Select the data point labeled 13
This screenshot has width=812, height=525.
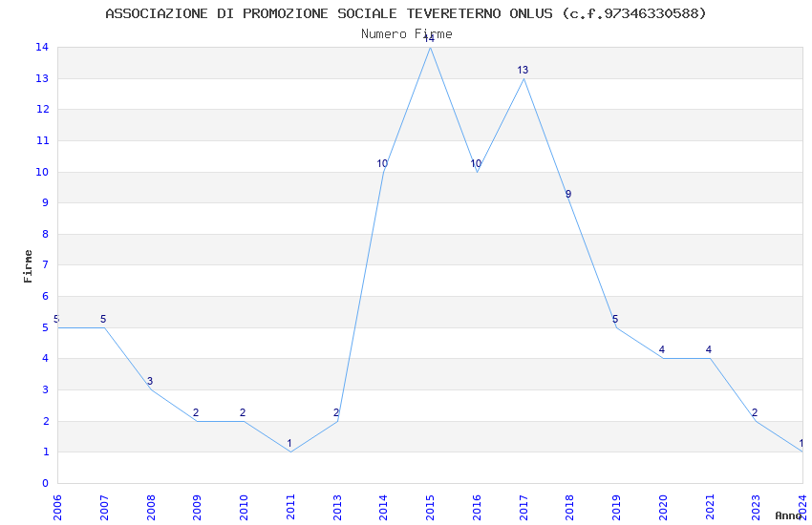click(524, 78)
